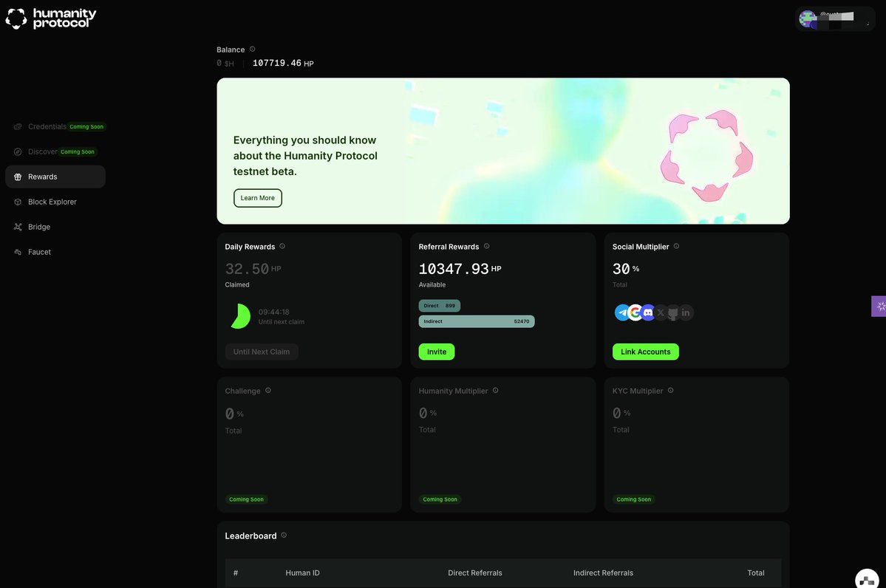Click the Until Next Claim button

click(262, 352)
